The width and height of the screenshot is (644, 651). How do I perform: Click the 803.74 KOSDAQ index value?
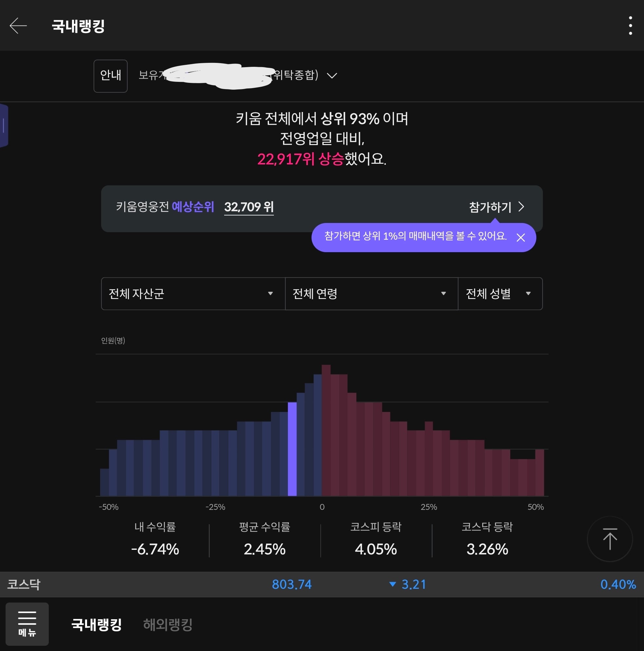(x=292, y=584)
